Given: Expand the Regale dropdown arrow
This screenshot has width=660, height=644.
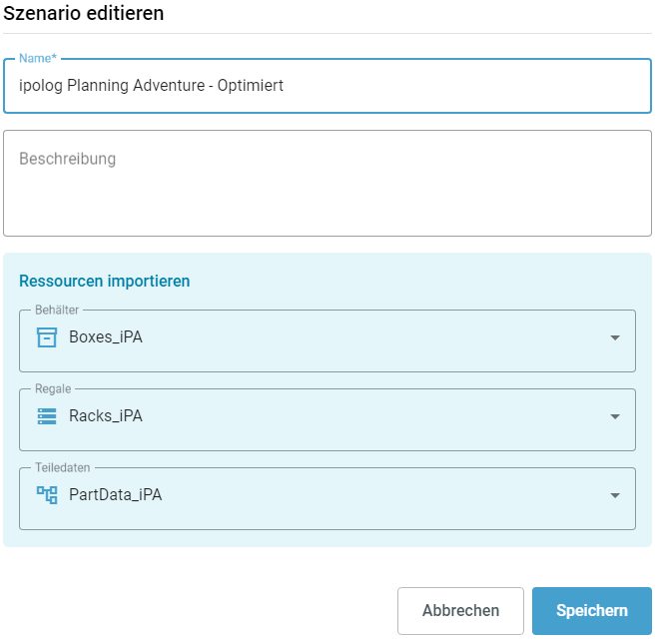Looking at the screenshot, I should [x=615, y=417].
